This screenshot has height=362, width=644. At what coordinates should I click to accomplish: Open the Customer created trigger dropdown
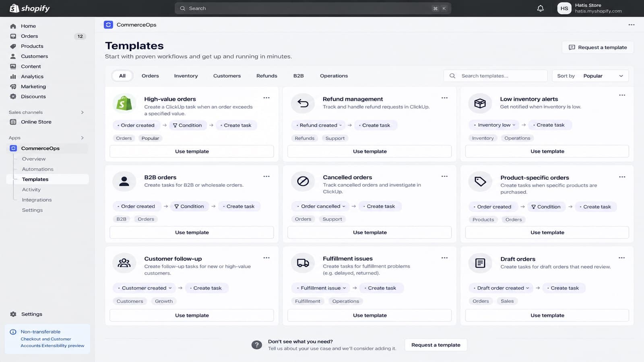coord(144,288)
